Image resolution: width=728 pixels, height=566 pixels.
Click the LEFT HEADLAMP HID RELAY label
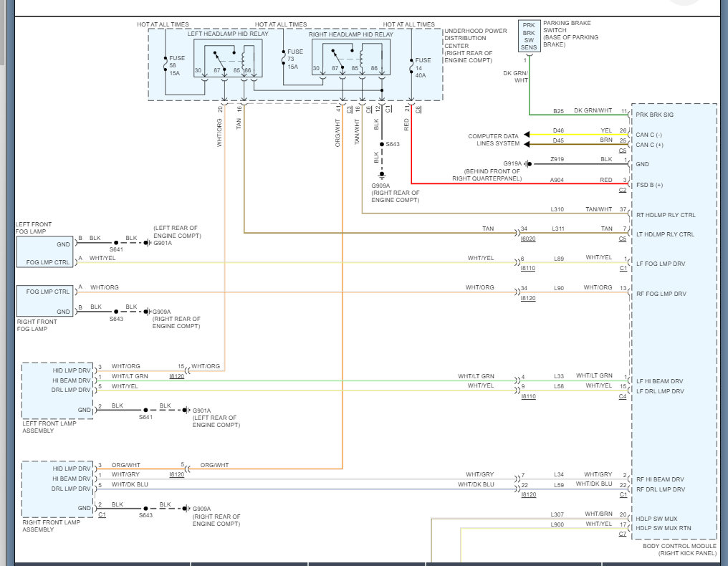(x=228, y=34)
